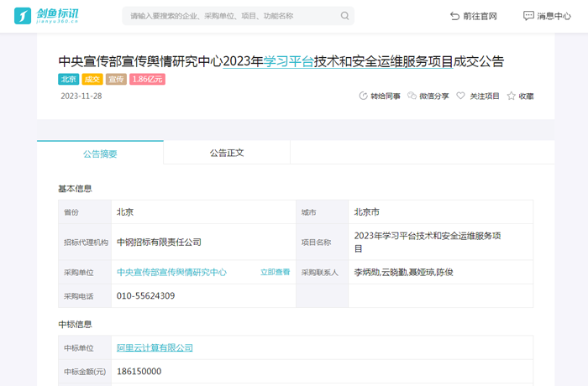This screenshot has height=386, width=588.
Task: Open the 学习平台 link in the title
Action: 288,61
